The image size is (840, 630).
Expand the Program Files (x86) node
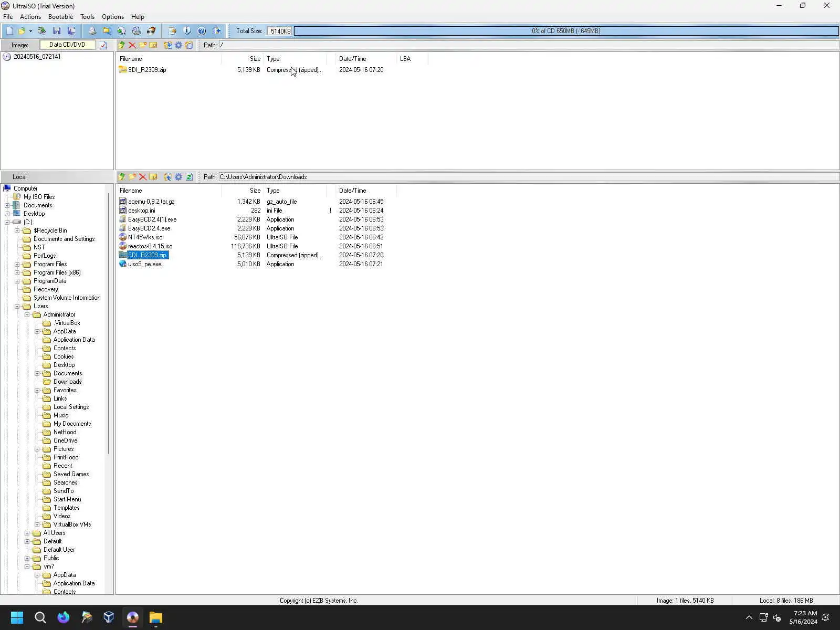pyautogui.click(x=17, y=272)
